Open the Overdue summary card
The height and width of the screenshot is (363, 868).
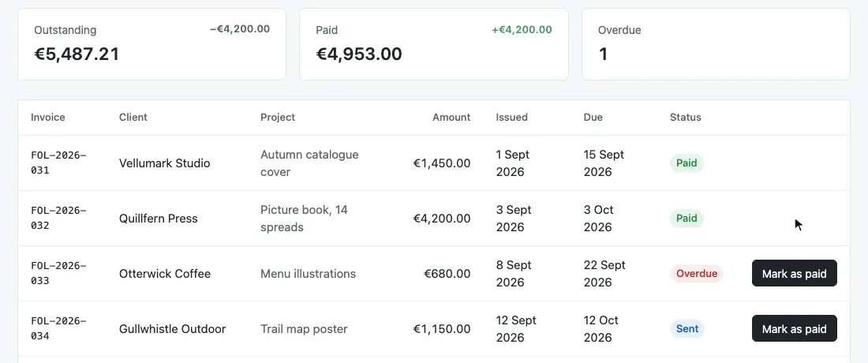point(716,44)
